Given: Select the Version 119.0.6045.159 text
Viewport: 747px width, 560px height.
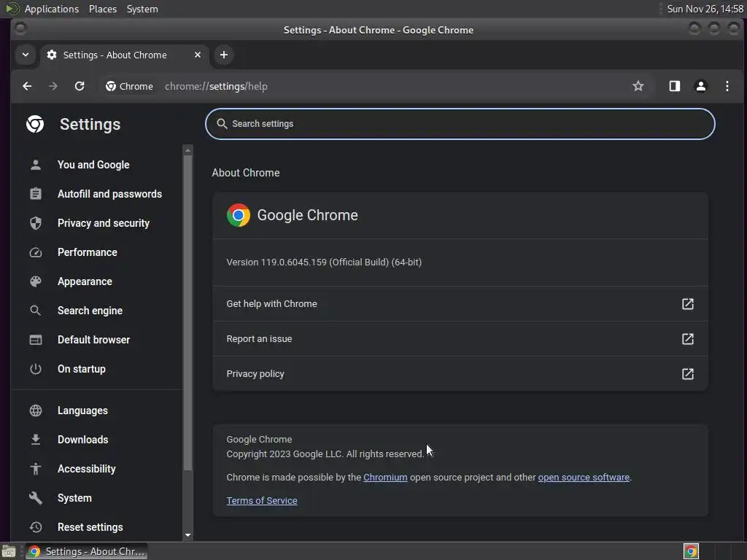Looking at the screenshot, I should 324,262.
